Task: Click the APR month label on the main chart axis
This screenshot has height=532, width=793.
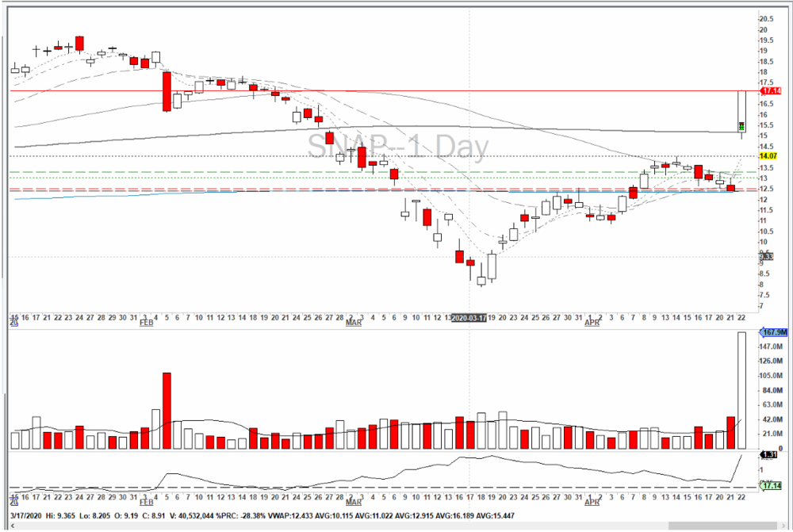Action: point(591,324)
